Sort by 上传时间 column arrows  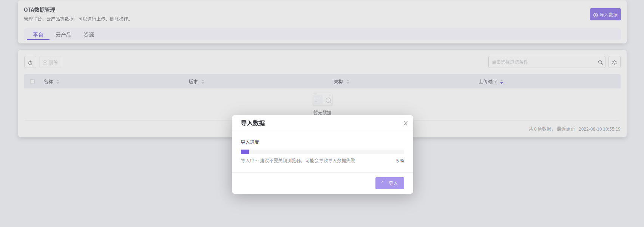tap(502, 82)
